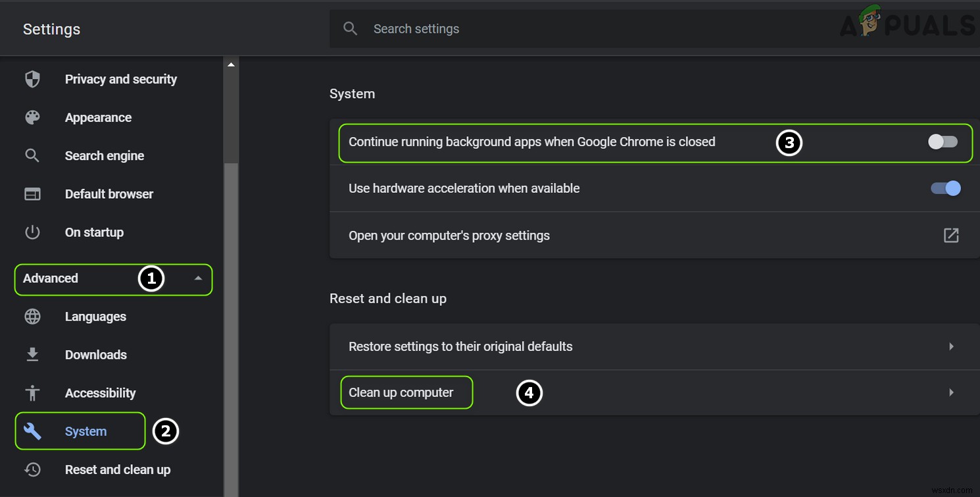Click the On startup power icon
Screen dimensions: 980x497
32,232
